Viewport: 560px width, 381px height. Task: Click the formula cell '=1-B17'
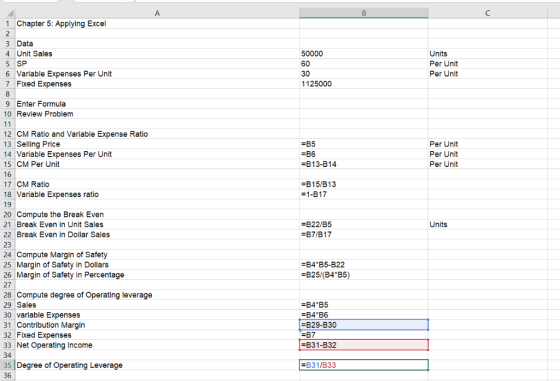point(364,194)
